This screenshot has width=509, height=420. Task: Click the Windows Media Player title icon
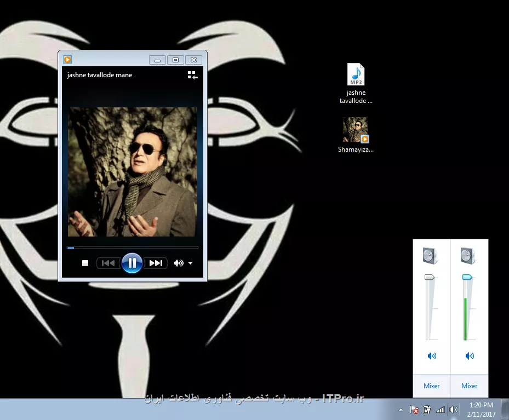point(67,60)
